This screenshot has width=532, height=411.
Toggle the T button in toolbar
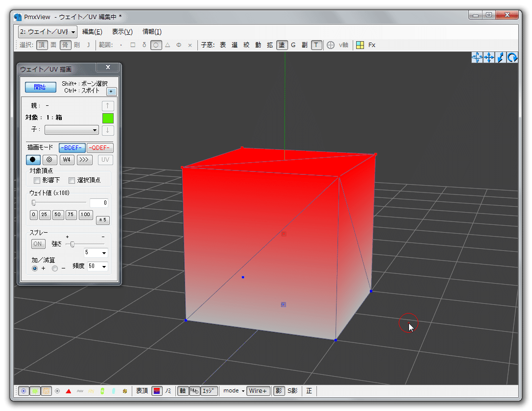coord(316,45)
